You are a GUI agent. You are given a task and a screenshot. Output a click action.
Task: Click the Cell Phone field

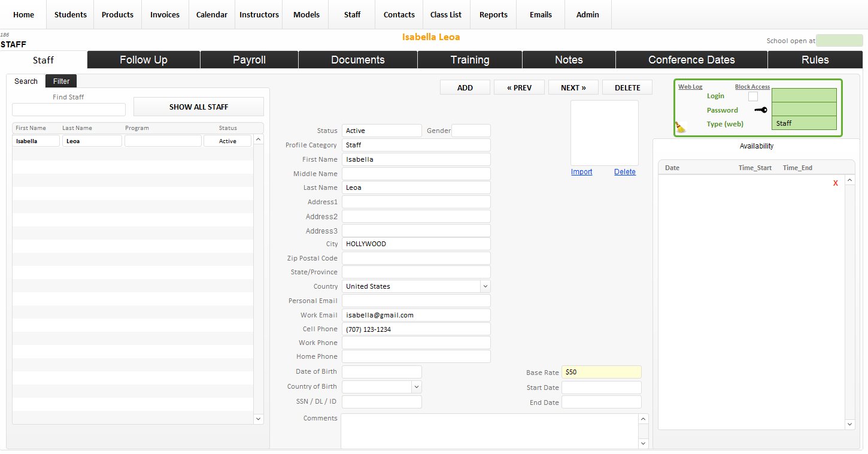(x=416, y=329)
